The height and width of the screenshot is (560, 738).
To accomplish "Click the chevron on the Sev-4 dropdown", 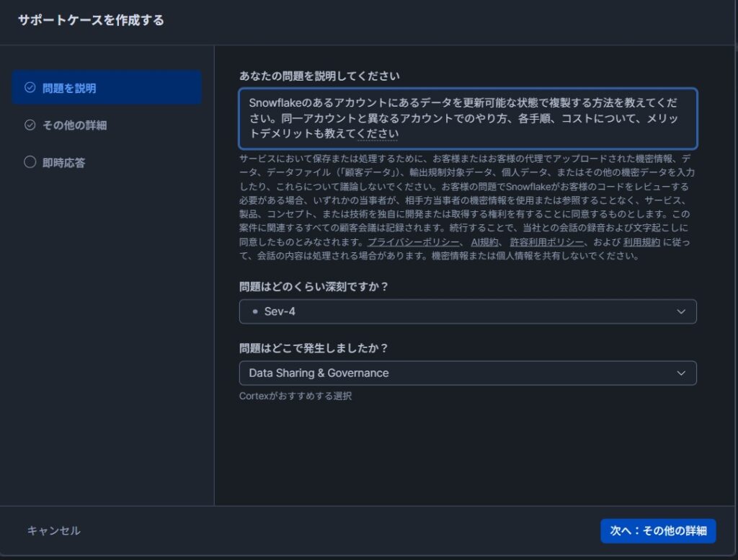I will (680, 311).
